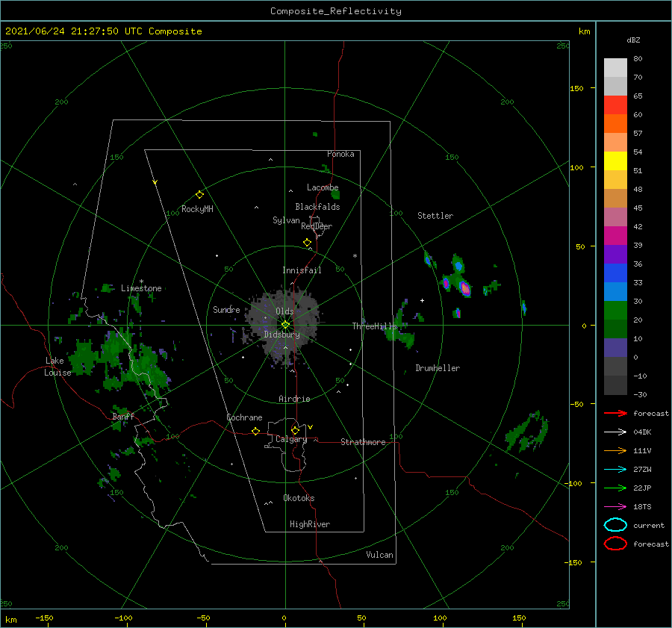Viewport: 672px width, 628px height.
Task: Click the 150 value on the right axis
Action: pos(576,88)
